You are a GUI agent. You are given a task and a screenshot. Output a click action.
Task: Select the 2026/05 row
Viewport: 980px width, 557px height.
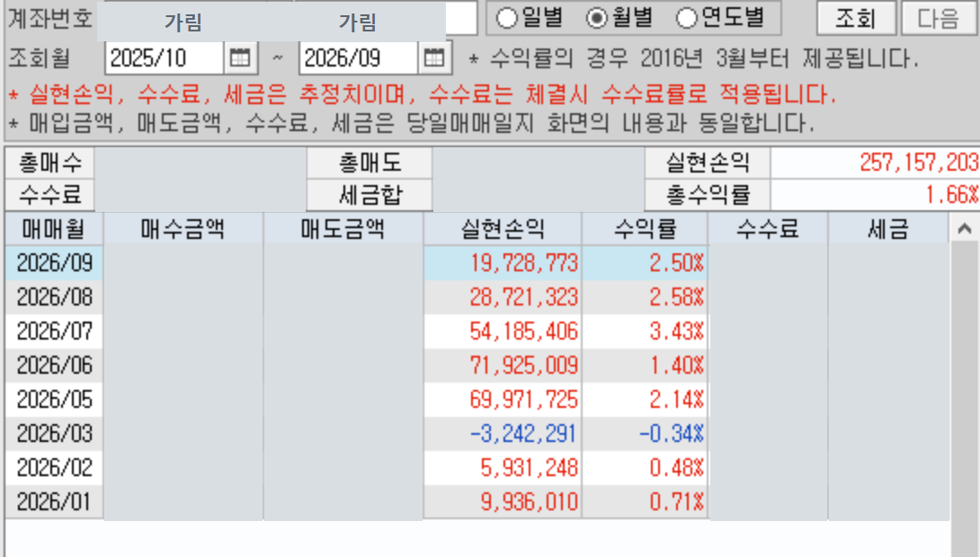(x=477, y=400)
